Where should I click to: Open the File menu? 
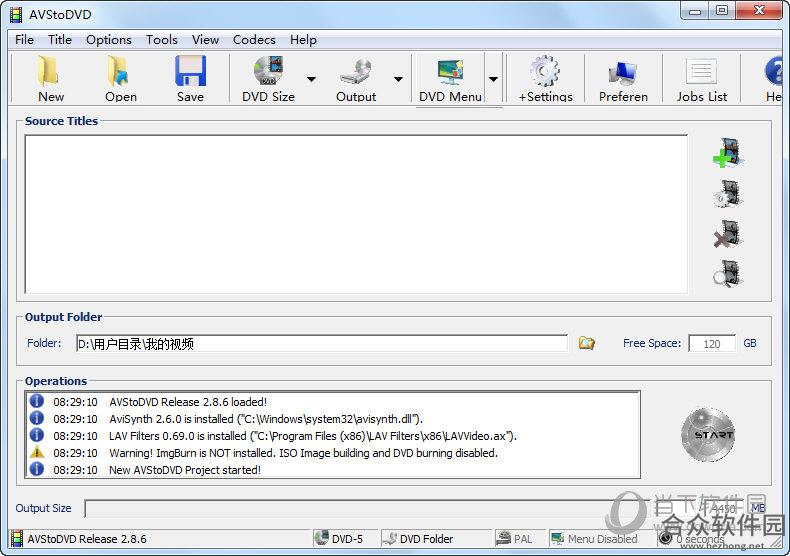[24, 39]
